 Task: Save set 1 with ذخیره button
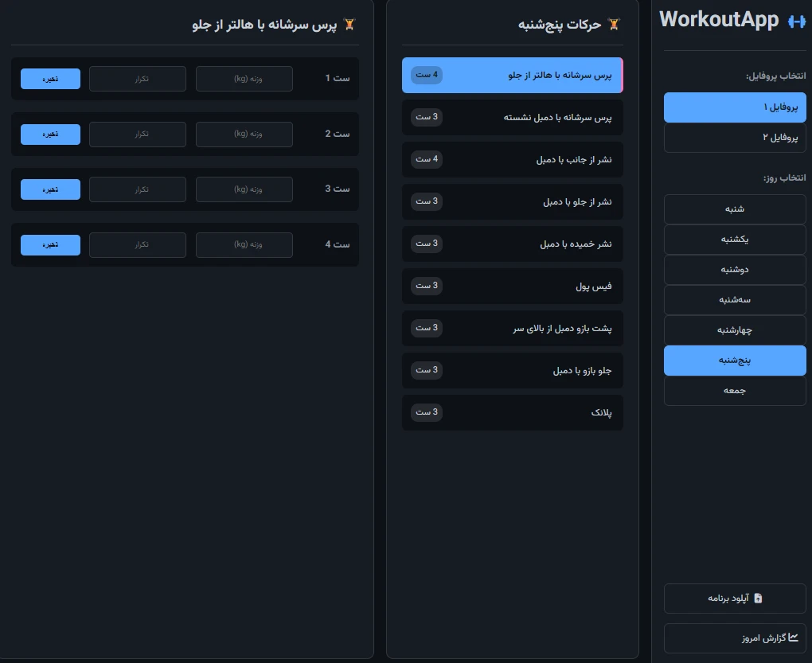click(50, 78)
